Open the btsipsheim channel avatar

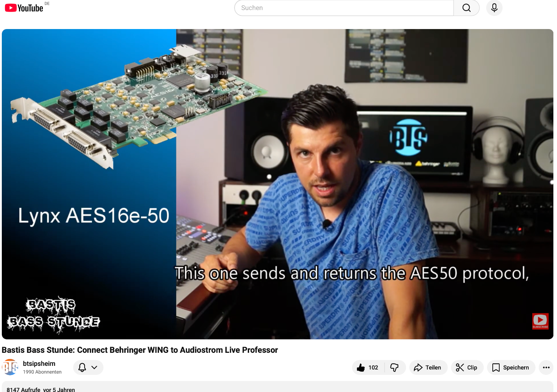point(10,367)
